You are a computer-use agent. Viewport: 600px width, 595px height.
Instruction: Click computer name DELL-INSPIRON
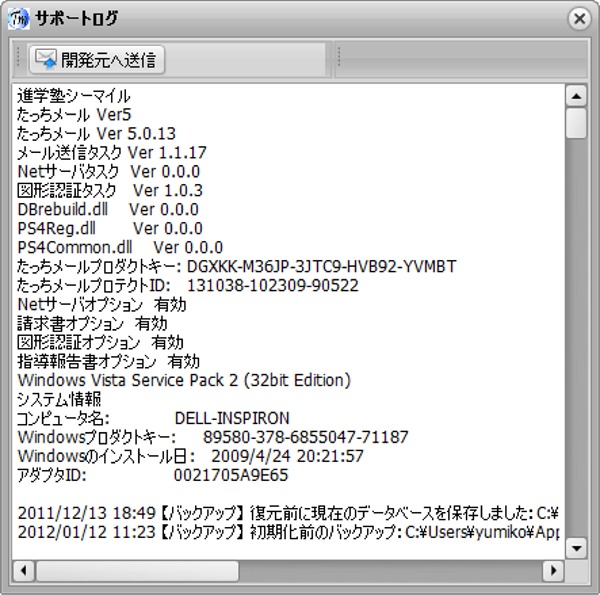[x=232, y=418]
